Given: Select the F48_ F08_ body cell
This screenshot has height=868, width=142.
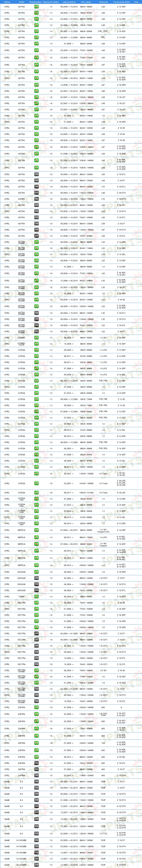Looking at the screenshot, I should (103, 31).
